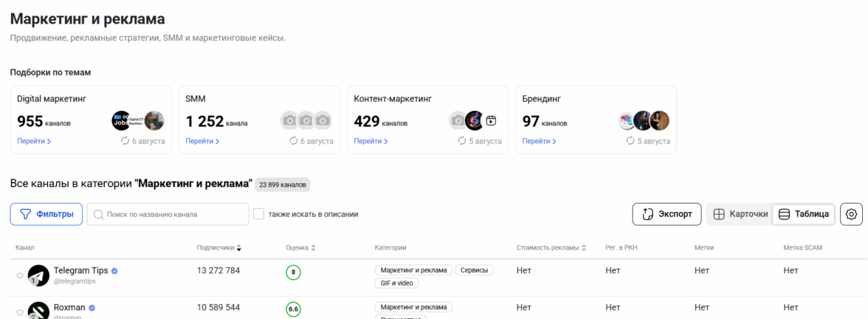Add Roxman to favorites heart icon
The image size is (868, 319).
19,312
